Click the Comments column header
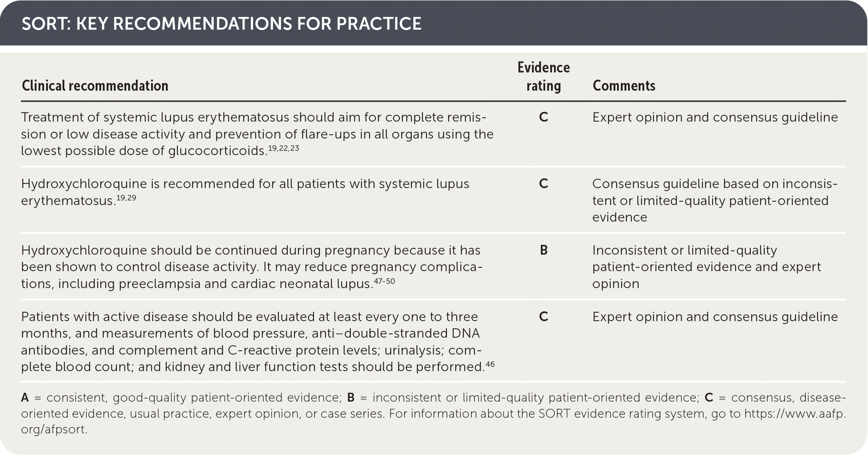The width and height of the screenshot is (868, 455). pyautogui.click(x=624, y=86)
